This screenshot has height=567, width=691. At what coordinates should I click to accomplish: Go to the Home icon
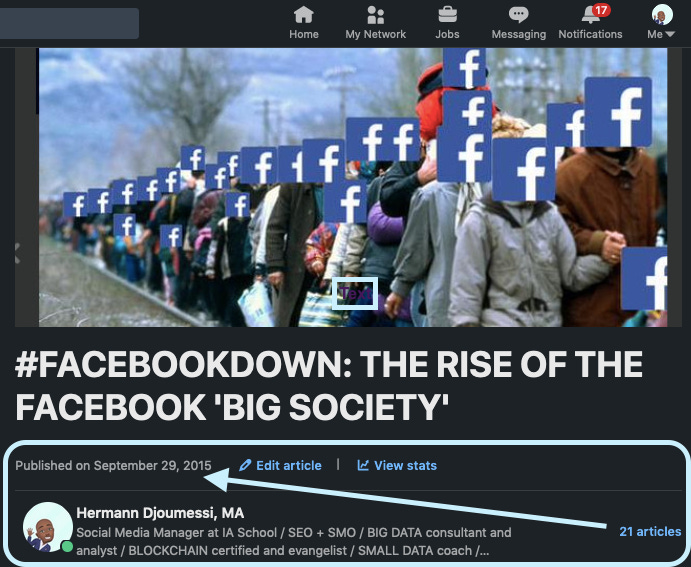pyautogui.click(x=304, y=15)
